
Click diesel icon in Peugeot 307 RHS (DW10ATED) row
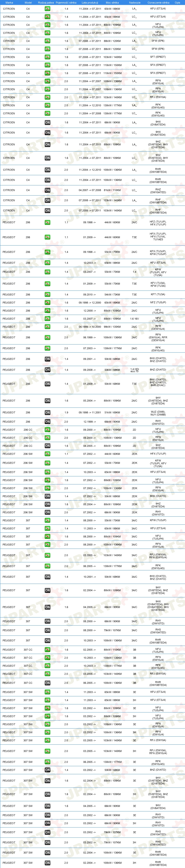click(x=48, y=631)
